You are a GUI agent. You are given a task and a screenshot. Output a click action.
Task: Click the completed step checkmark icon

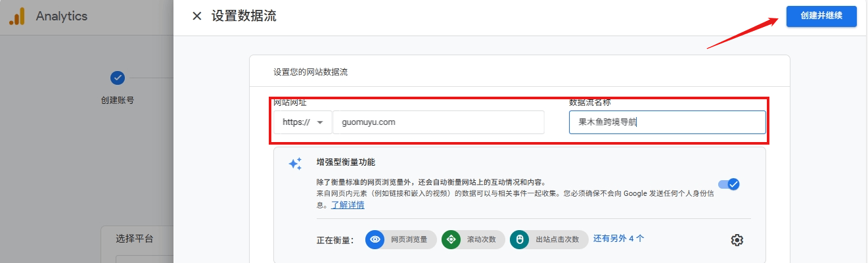[x=118, y=78]
